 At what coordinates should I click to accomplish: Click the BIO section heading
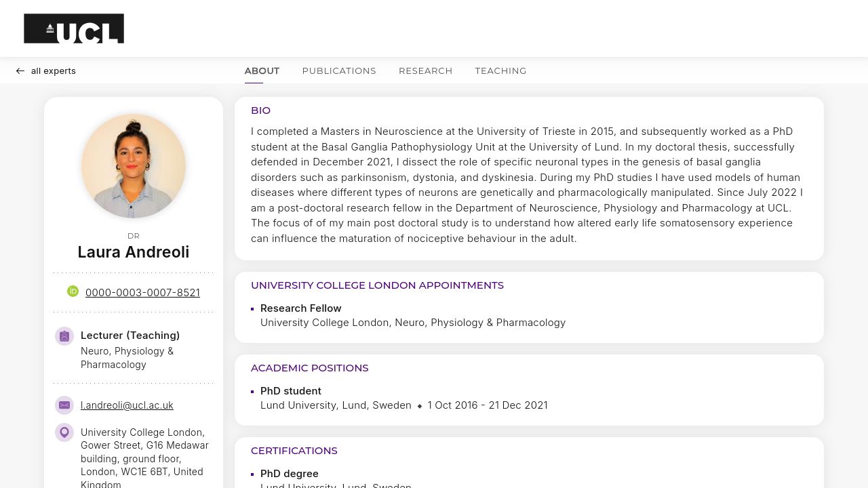click(260, 110)
